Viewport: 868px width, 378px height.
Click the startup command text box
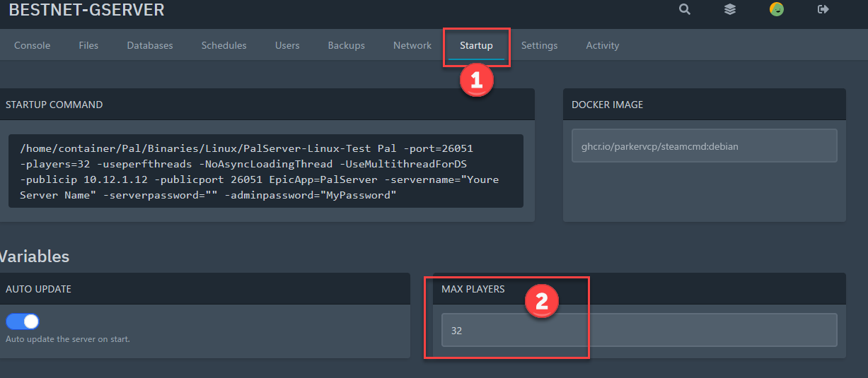266,171
